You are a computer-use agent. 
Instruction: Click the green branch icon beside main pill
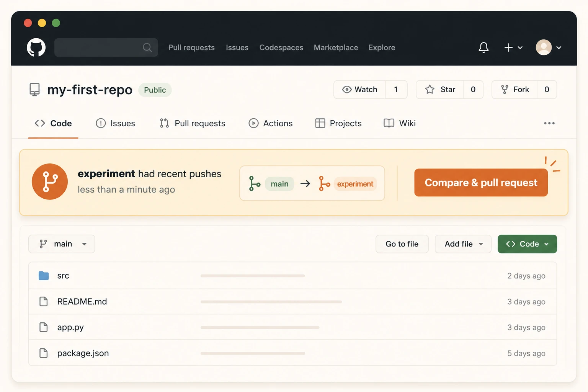255,184
